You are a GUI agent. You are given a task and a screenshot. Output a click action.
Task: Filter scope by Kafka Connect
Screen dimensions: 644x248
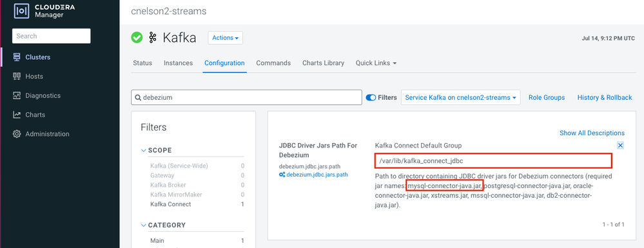170,204
